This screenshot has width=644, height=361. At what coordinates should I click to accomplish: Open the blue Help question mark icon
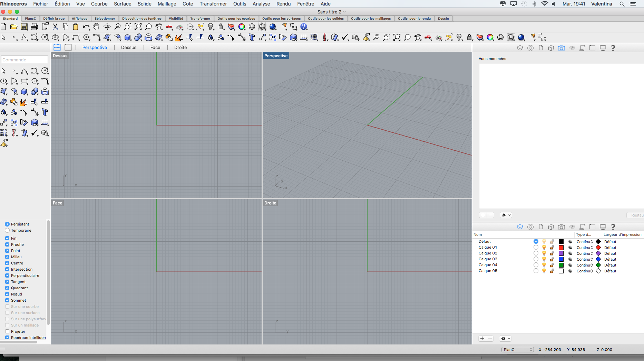point(304,27)
